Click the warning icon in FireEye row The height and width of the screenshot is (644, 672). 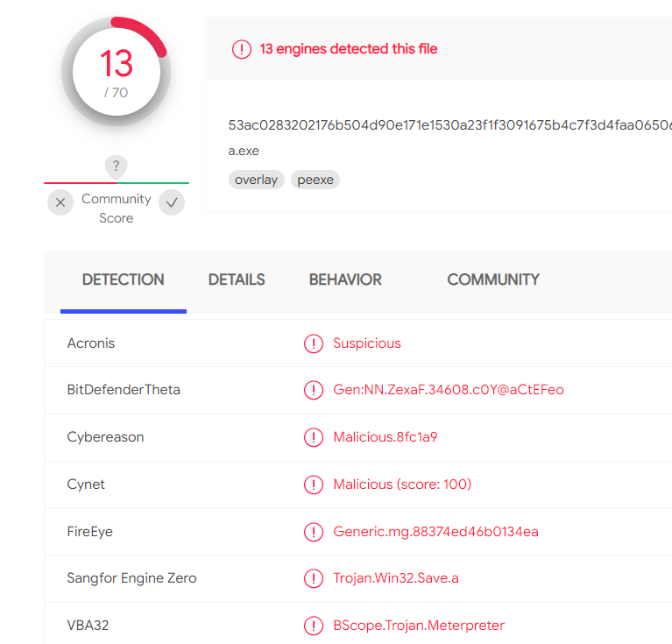pyautogui.click(x=314, y=532)
